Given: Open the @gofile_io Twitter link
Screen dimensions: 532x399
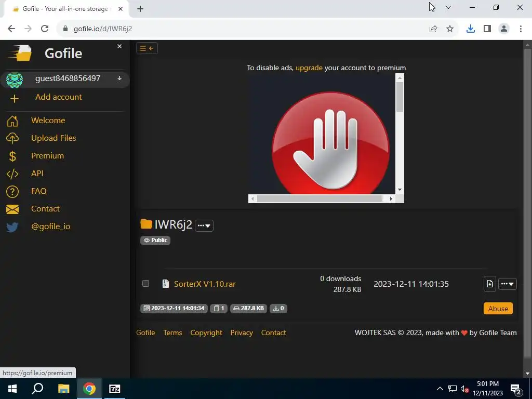Looking at the screenshot, I should click(x=50, y=227).
